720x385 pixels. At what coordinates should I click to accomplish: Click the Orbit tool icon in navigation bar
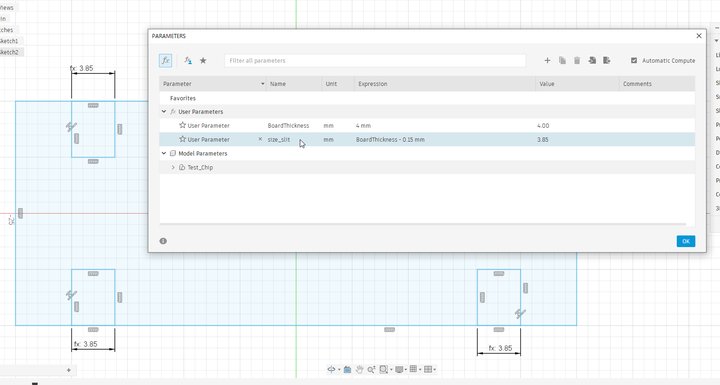click(x=331, y=369)
